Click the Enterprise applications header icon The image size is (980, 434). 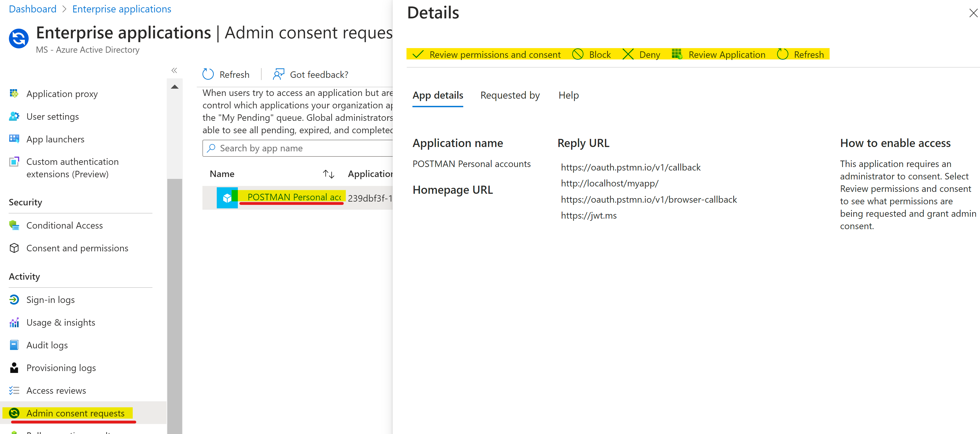click(x=19, y=38)
